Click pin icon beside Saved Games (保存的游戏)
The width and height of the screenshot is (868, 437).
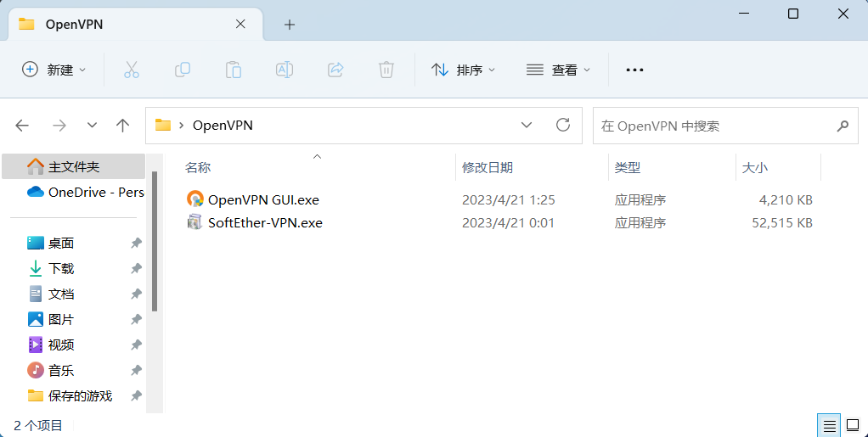click(136, 395)
